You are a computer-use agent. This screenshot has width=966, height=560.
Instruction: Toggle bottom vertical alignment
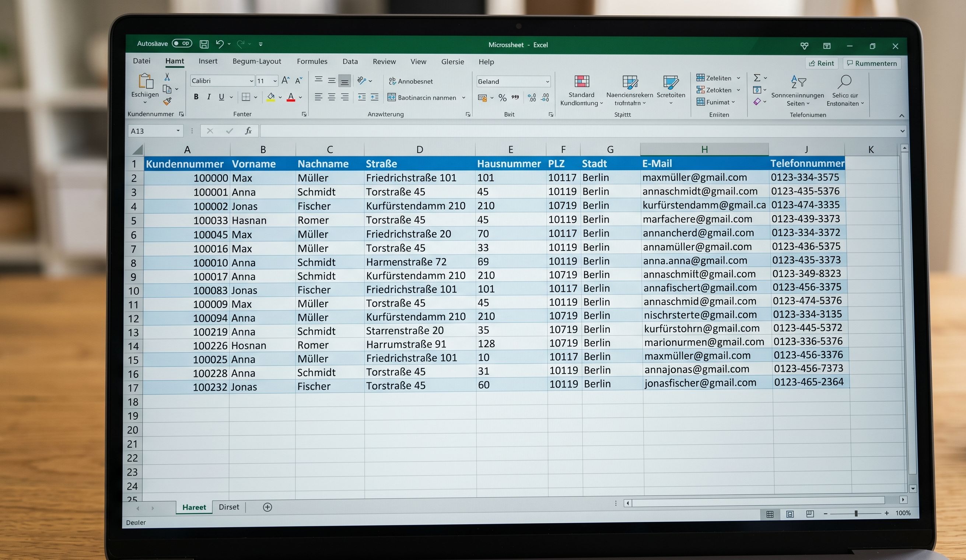pos(344,80)
